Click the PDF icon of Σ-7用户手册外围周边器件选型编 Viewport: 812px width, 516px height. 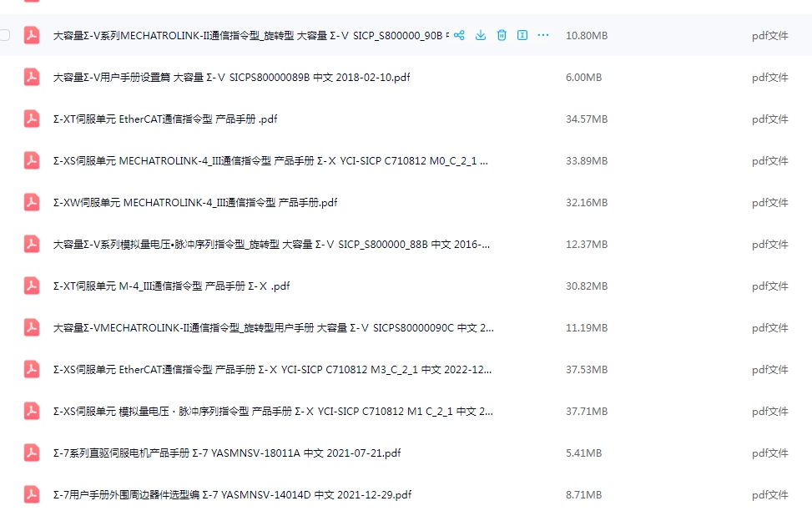(x=32, y=495)
